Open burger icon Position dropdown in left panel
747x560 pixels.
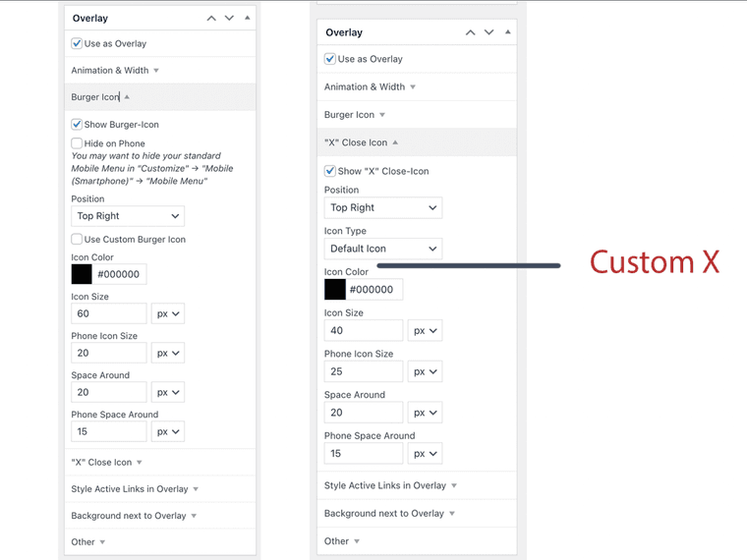pyautogui.click(x=128, y=216)
